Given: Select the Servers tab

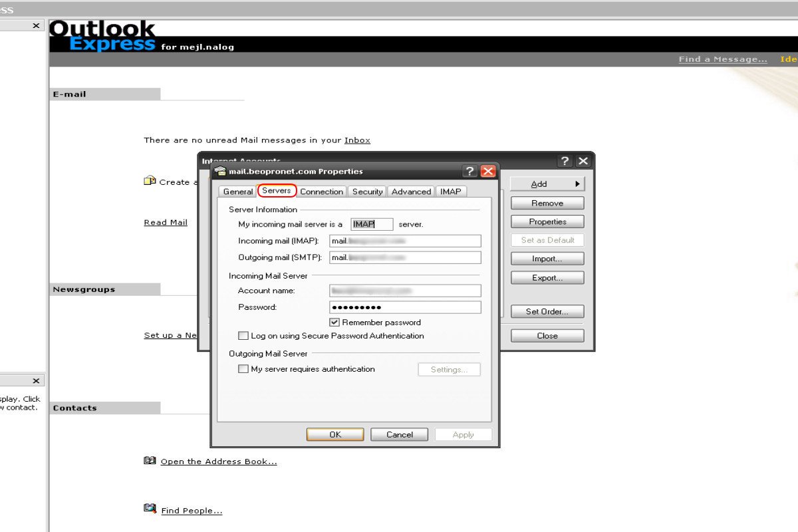Looking at the screenshot, I should pyautogui.click(x=277, y=191).
